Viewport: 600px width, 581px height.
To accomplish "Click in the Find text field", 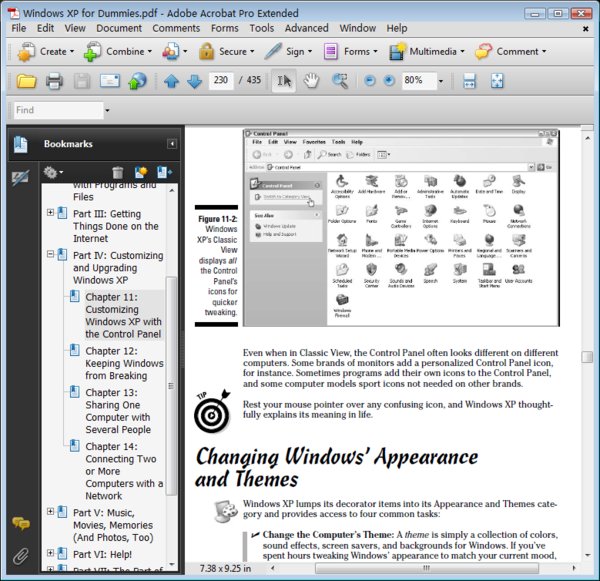I will 59,110.
